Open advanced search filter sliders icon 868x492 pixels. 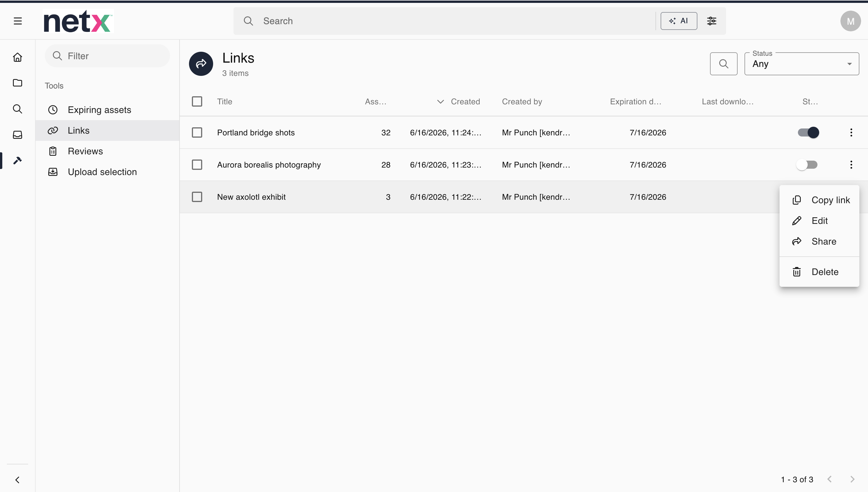712,21
